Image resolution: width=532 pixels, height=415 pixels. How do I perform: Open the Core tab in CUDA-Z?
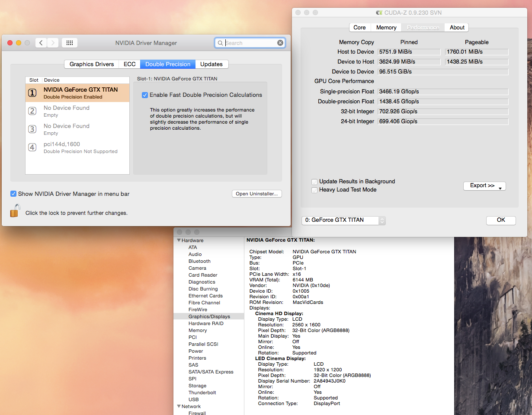(359, 27)
